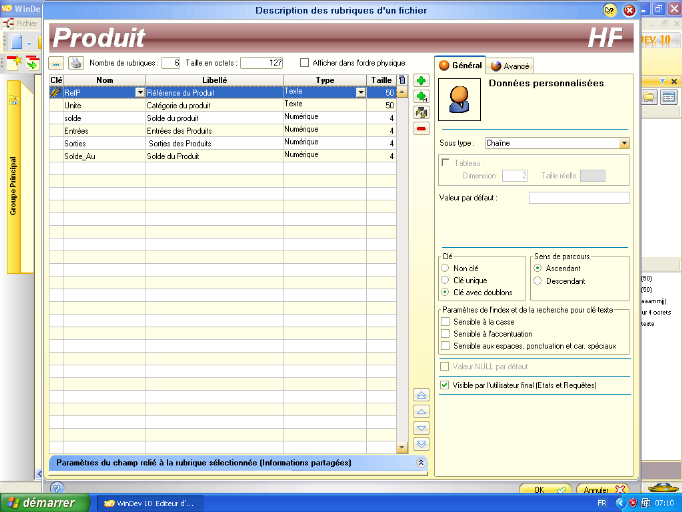This screenshot has height=512, width=682.
Task: Click the move down single-arrow icon
Action: pyautogui.click(x=421, y=427)
